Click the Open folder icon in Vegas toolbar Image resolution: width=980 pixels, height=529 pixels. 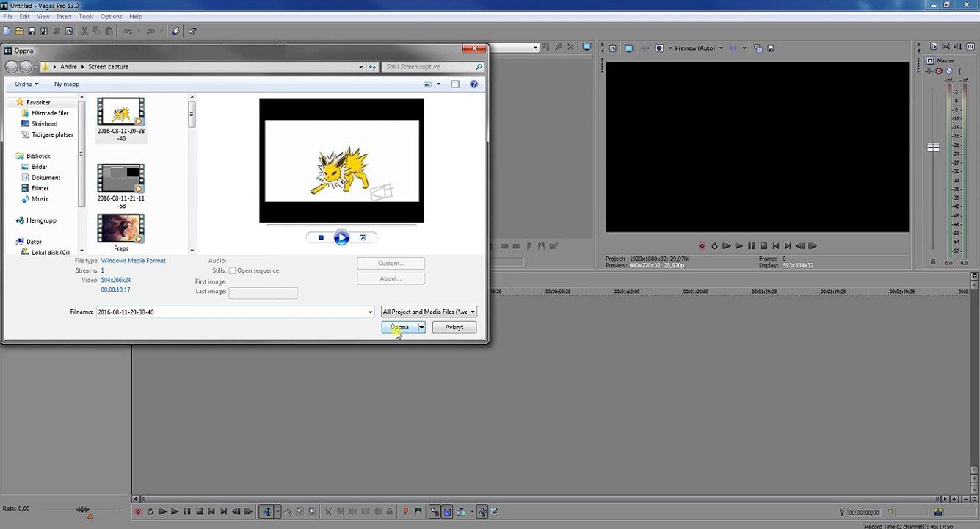[x=19, y=31]
